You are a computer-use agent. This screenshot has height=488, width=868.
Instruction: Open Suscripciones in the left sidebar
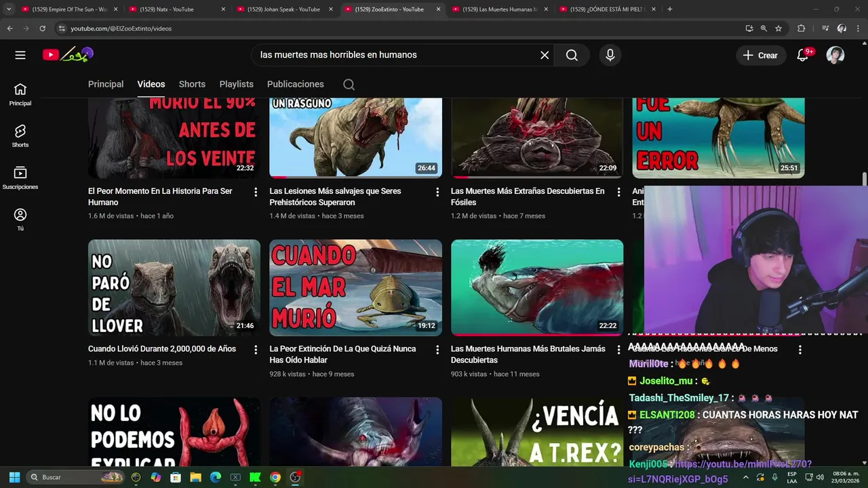coord(20,178)
